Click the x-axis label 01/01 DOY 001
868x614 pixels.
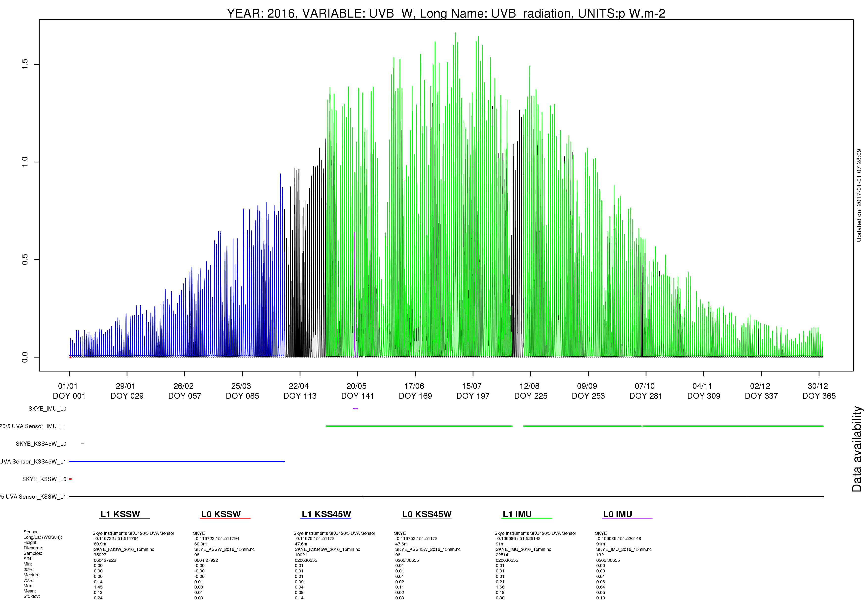tap(69, 391)
